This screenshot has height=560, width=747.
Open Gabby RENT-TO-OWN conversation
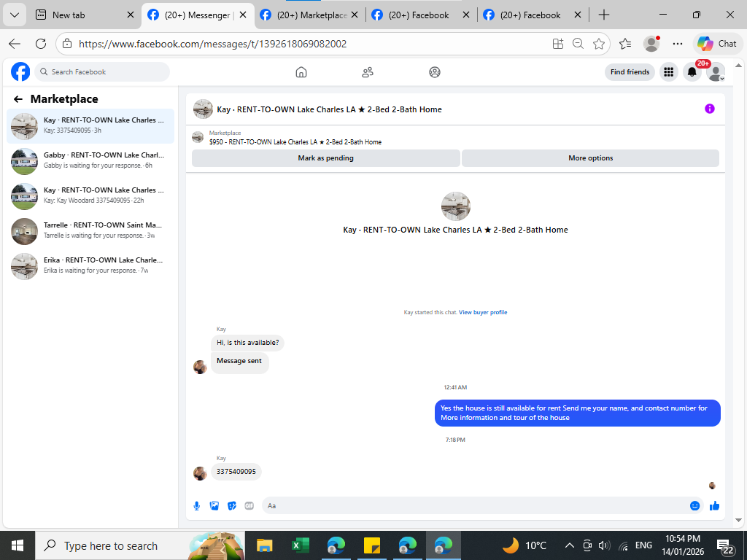pos(90,161)
